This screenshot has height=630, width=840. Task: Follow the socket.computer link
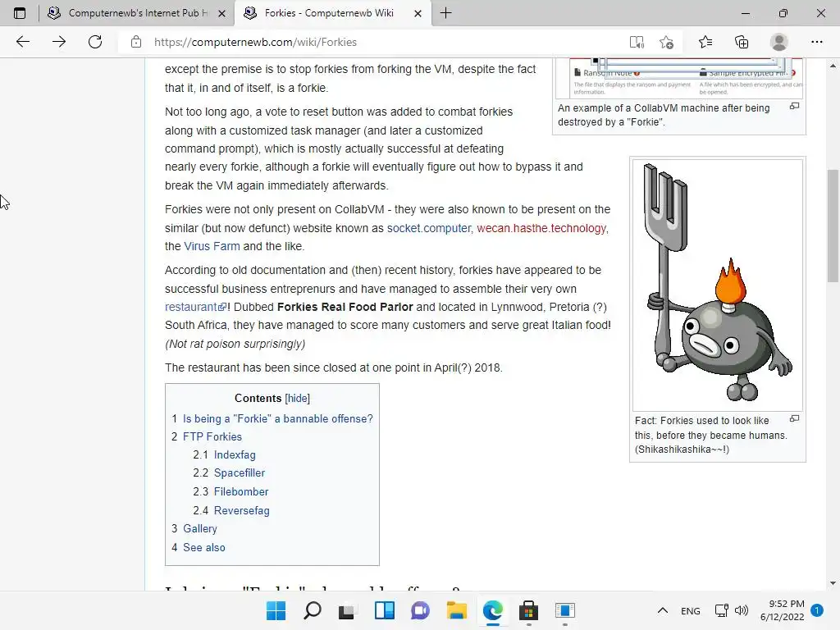click(x=428, y=228)
